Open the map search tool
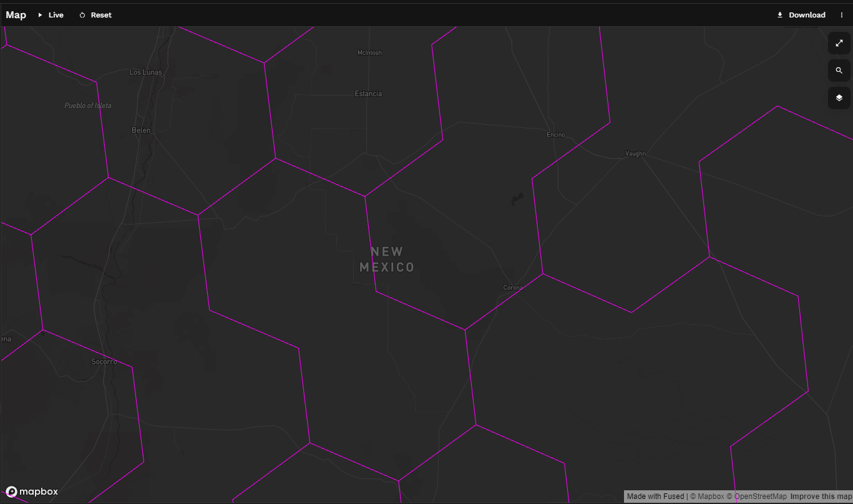Image resolution: width=853 pixels, height=504 pixels. [839, 70]
